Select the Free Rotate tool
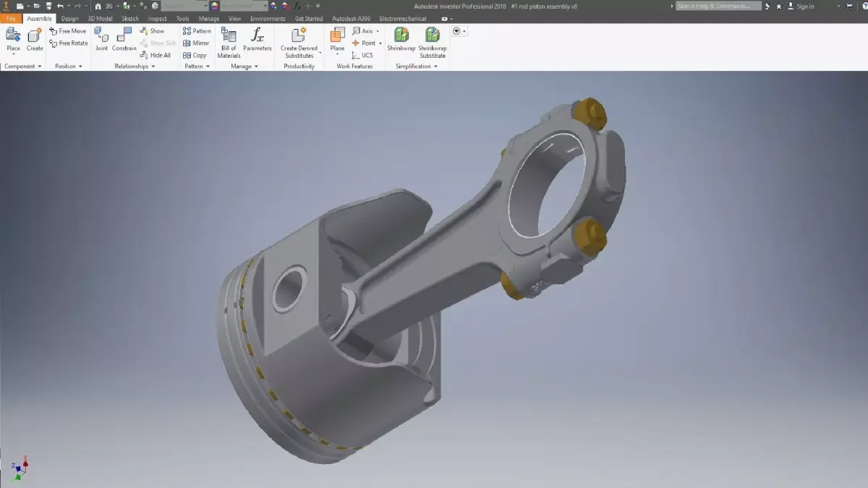 coord(69,43)
